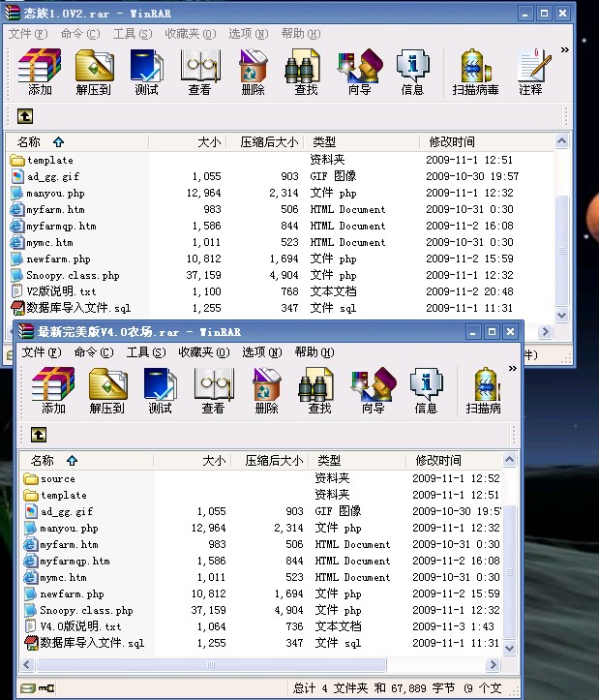Click Info (信息) in V4.0 archive window
The width and height of the screenshot is (599, 700).
point(426,390)
